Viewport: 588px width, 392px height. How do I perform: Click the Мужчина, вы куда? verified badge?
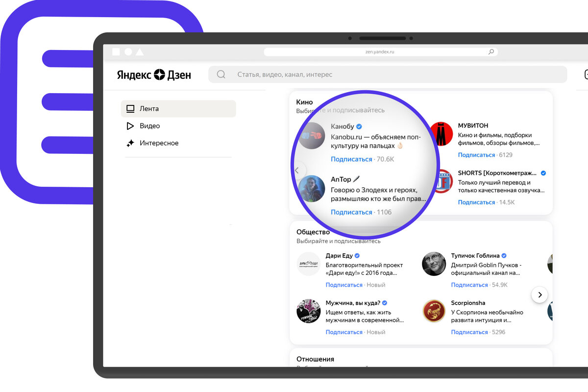385,303
